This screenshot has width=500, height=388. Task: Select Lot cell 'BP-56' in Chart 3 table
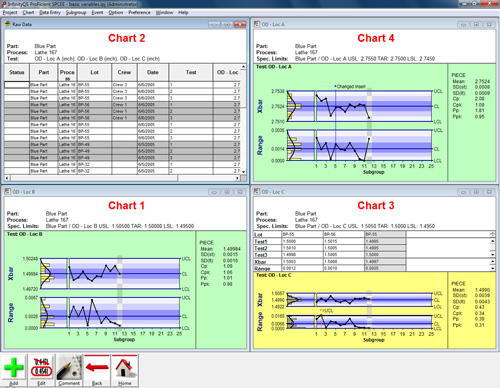[344, 234]
